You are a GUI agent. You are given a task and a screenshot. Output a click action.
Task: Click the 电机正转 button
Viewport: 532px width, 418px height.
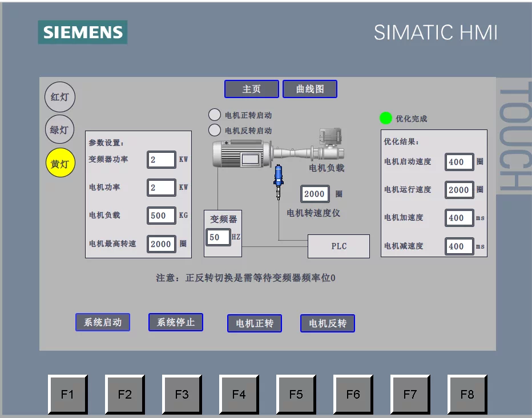(254, 323)
